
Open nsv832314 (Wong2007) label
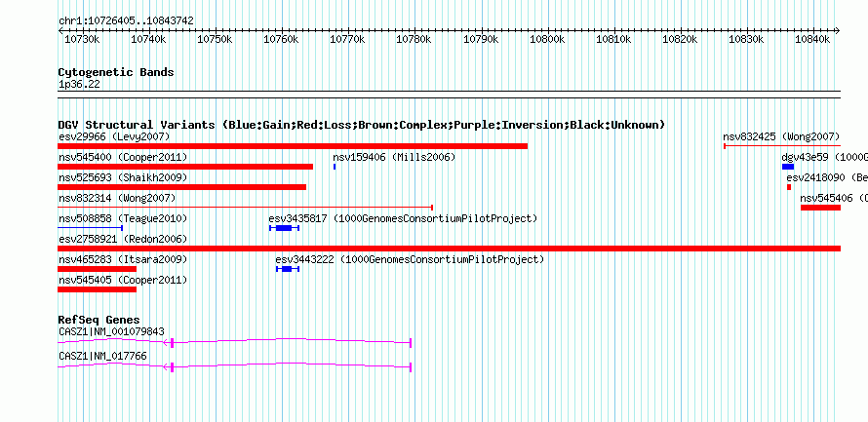[x=117, y=198]
